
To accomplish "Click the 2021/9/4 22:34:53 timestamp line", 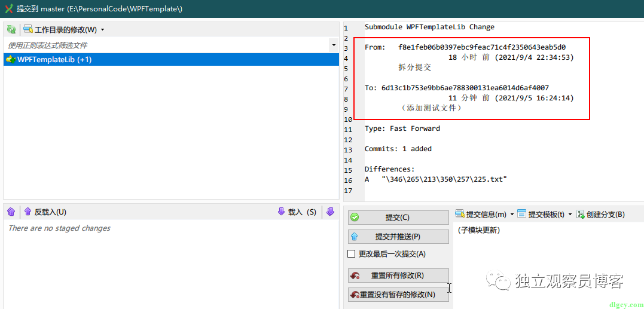I will (x=511, y=58).
